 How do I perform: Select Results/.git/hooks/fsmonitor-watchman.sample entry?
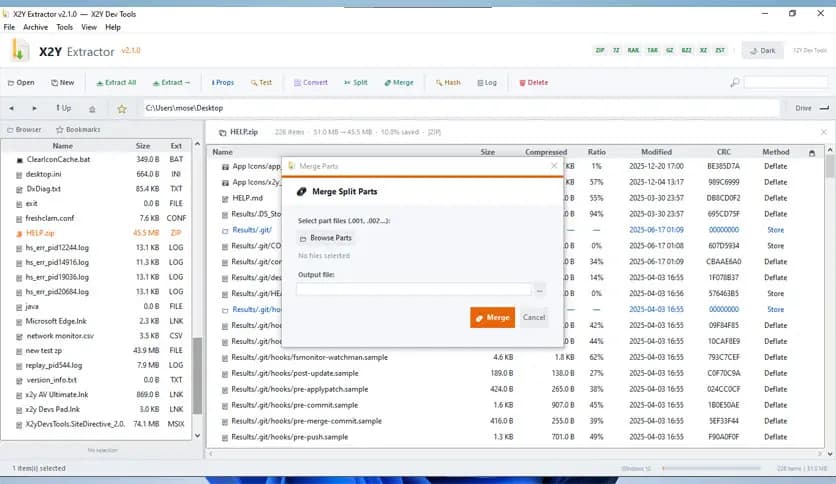(516, 357)
